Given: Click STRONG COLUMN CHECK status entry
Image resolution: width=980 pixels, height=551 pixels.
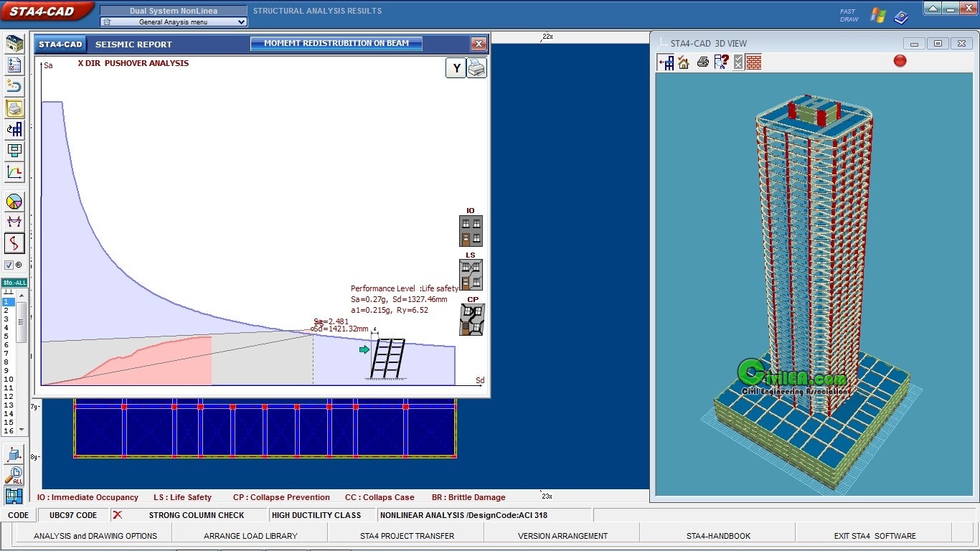Looking at the screenshot, I should [x=197, y=515].
